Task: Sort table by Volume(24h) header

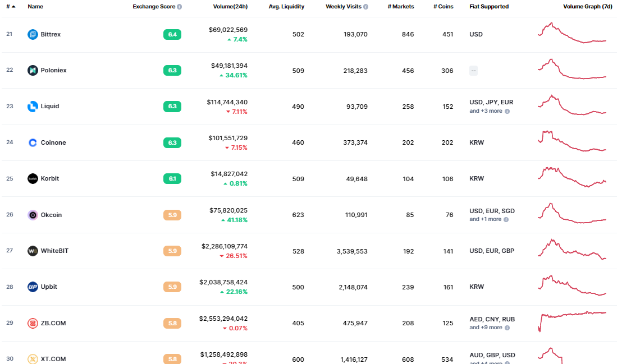Action: click(230, 6)
